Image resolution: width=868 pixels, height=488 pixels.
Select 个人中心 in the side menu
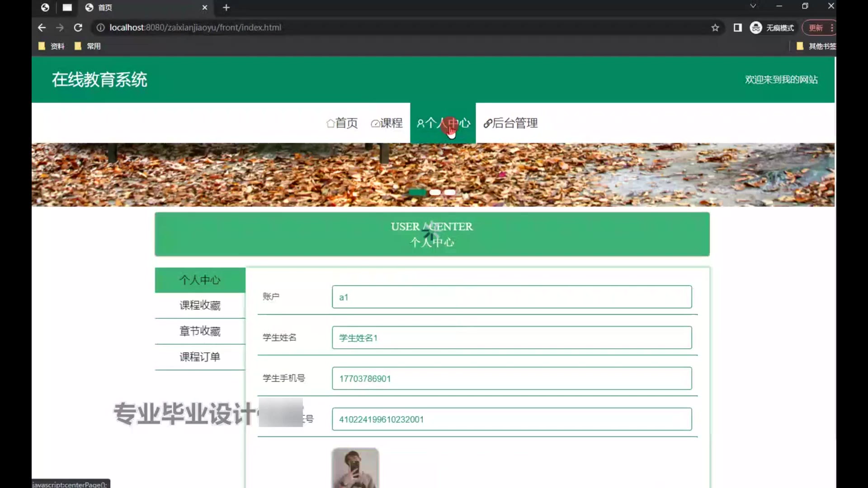point(200,280)
